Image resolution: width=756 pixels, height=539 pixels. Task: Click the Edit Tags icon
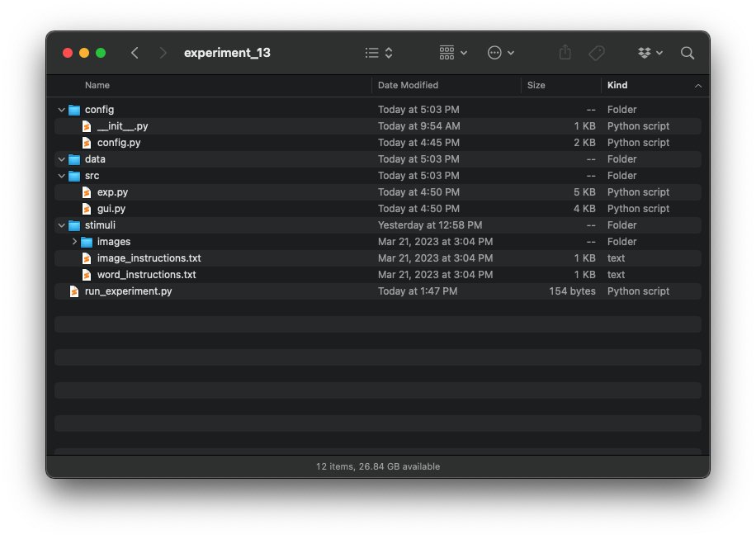597,53
